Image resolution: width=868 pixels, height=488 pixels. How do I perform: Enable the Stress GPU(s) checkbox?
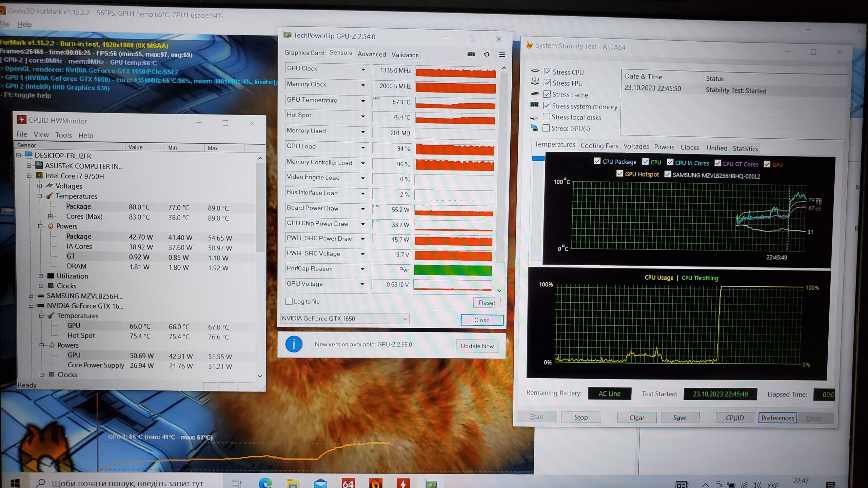coord(546,128)
